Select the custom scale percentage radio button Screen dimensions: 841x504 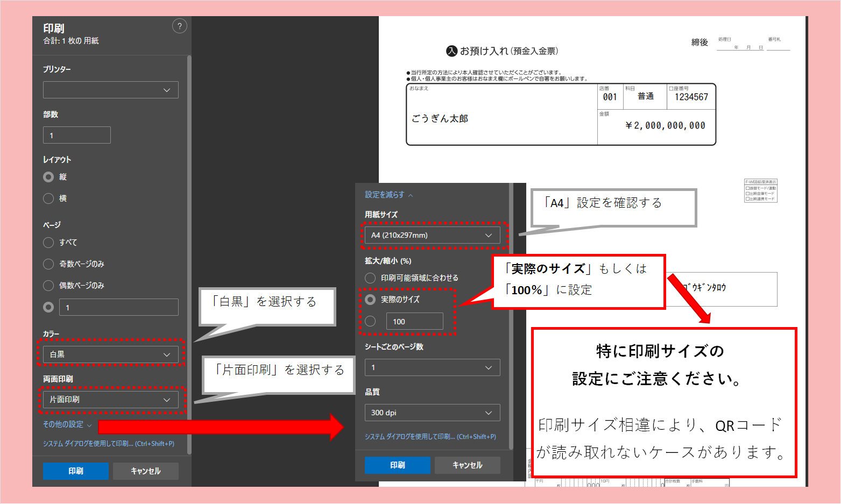point(370,321)
